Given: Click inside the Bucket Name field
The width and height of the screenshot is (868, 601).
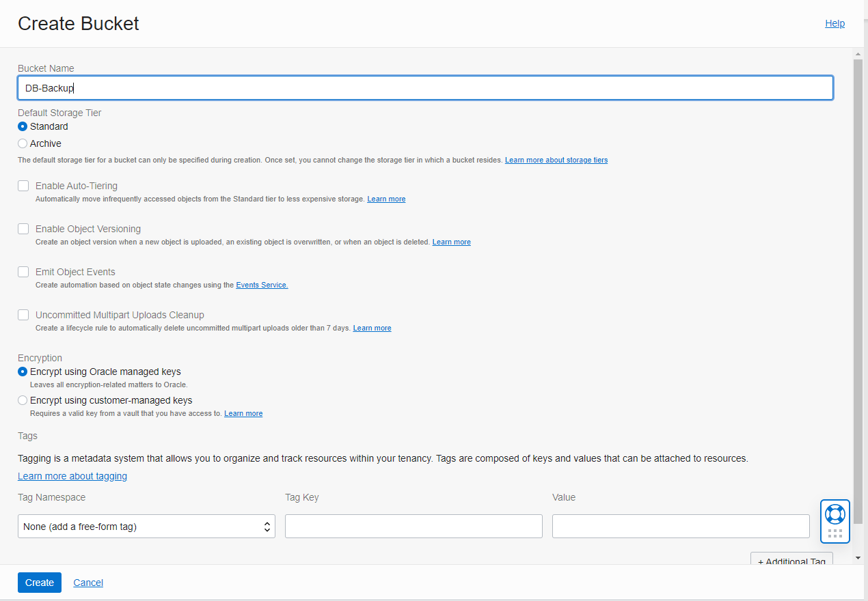Looking at the screenshot, I should point(425,87).
